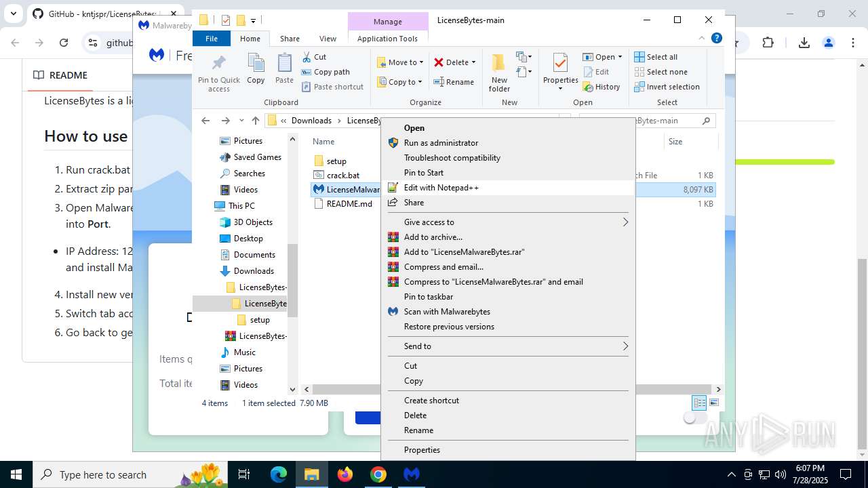Open the recent locations dropdown arrow
The width and height of the screenshot is (868, 488).
click(x=241, y=121)
